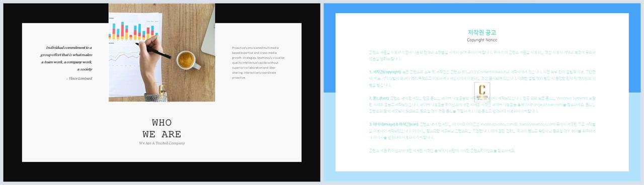This screenshot has width=644, height=185.
Task: Select the 'We Are A Trusted Company' subtitle
Action: click(162, 143)
